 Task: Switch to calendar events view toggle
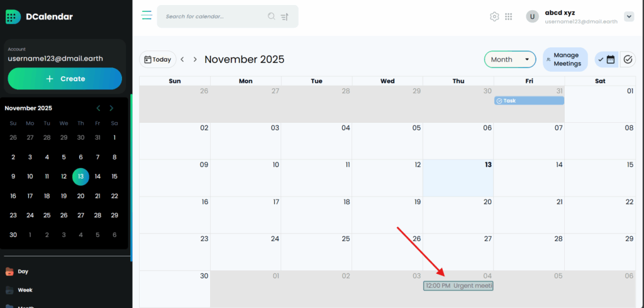pos(607,59)
